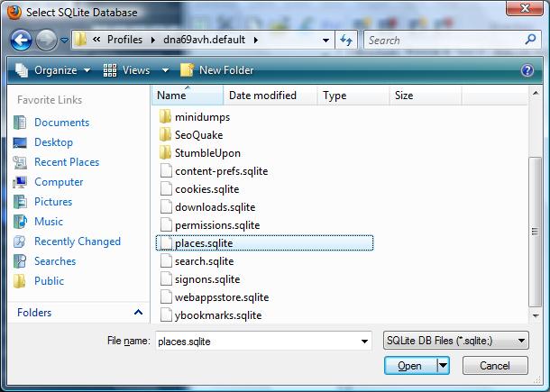
Task: Go to Desktop in Favorite Links
Action: tap(54, 142)
